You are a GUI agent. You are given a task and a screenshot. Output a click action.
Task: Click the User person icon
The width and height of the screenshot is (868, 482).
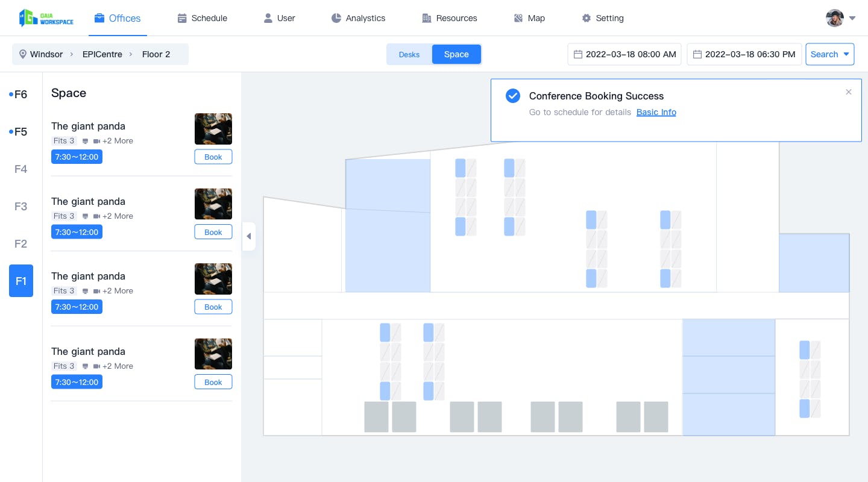pyautogui.click(x=268, y=18)
